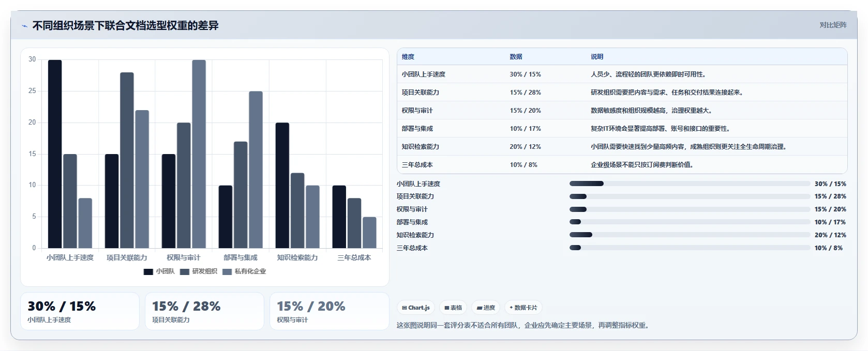Click the 三年总成本 x-axis label
The width and height of the screenshot is (868, 351).
pos(354,257)
